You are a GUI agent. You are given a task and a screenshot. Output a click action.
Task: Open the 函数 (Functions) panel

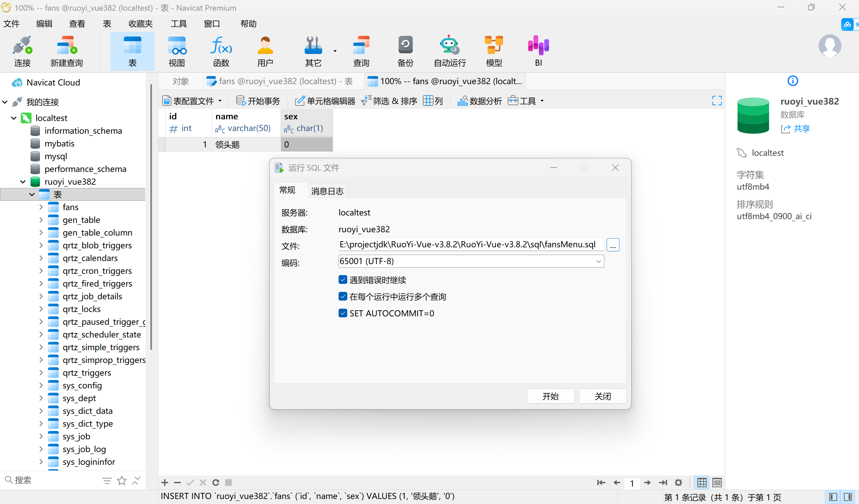[x=221, y=50]
